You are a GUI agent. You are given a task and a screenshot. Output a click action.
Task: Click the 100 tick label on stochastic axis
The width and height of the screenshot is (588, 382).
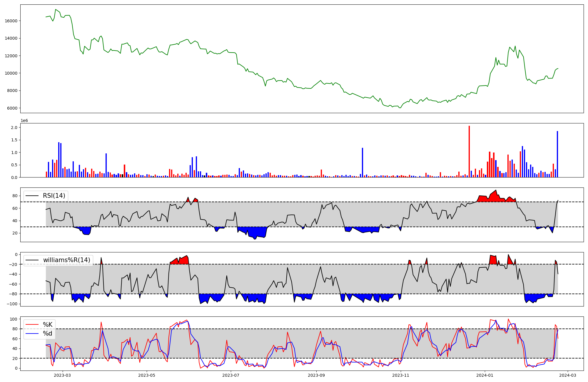tap(13, 319)
